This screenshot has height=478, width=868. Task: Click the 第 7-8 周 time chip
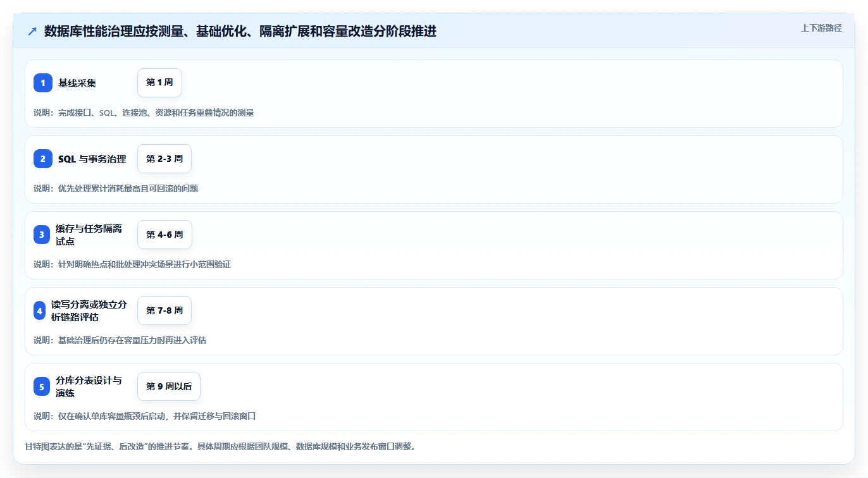click(x=164, y=310)
